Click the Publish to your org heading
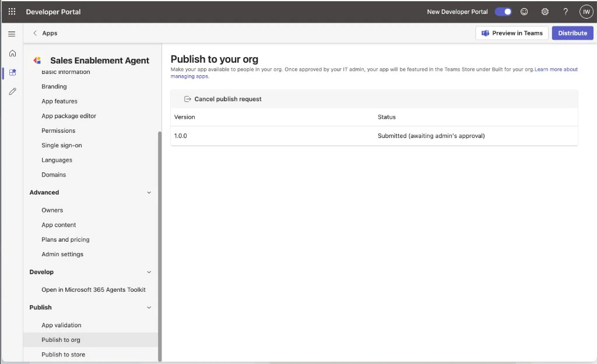This screenshot has height=364, width=597. [215, 59]
